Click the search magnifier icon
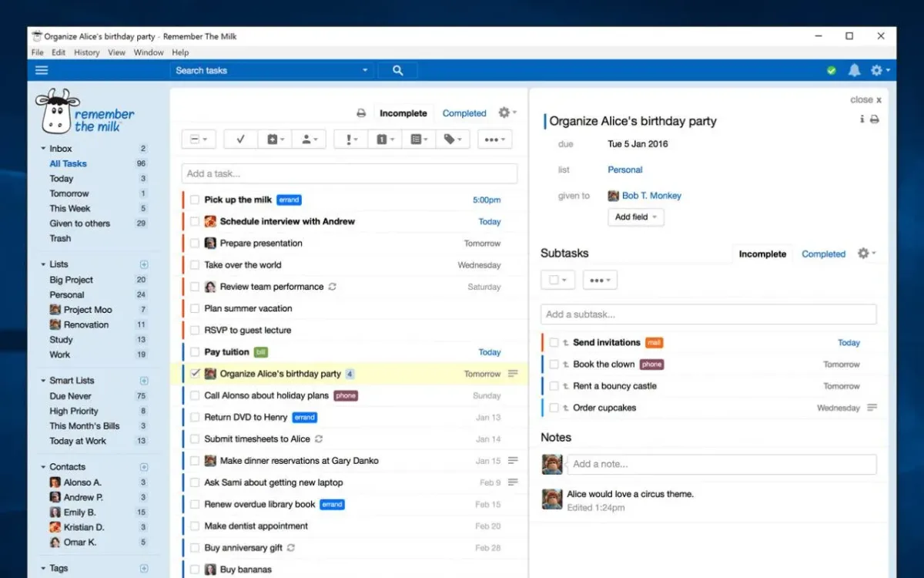This screenshot has height=578, width=924. point(397,70)
